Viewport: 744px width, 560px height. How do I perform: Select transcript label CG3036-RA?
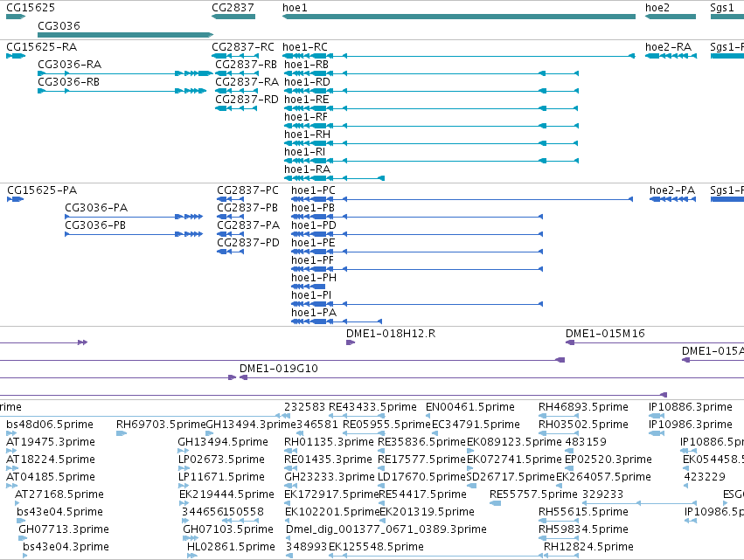point(69,65)
